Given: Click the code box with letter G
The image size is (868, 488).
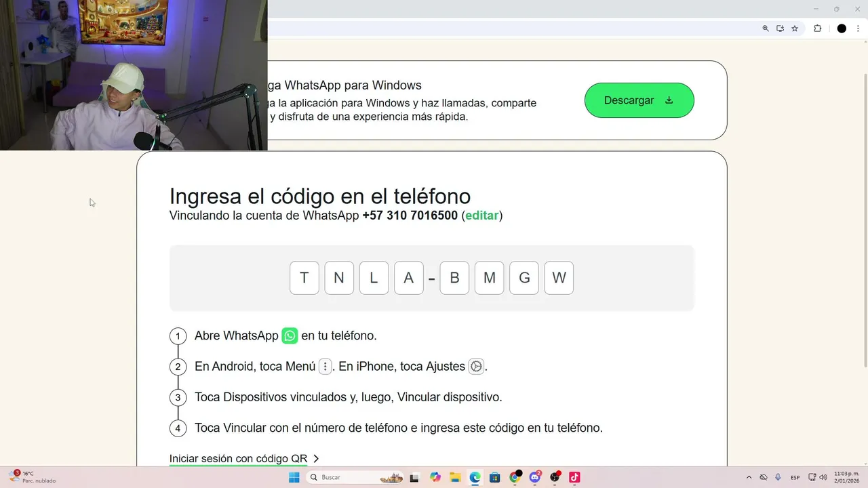Looking at the screenshot, I should [524, 278].
